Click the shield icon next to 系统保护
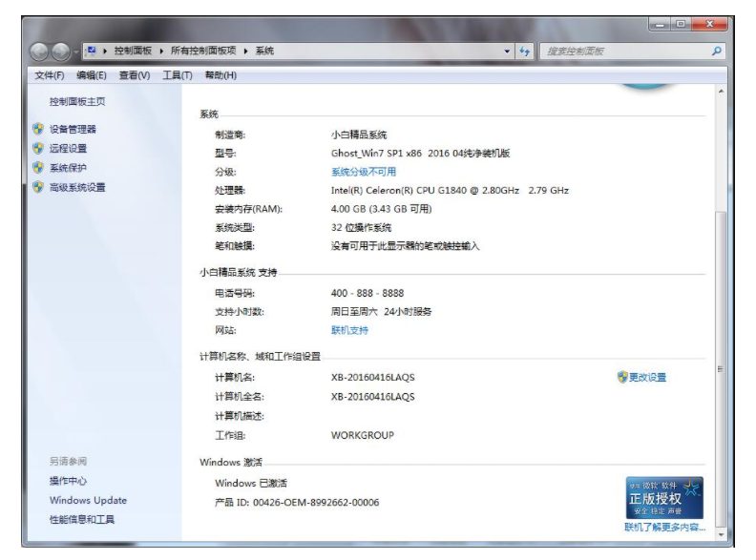 pyautogui.click(x=38, y=167)
